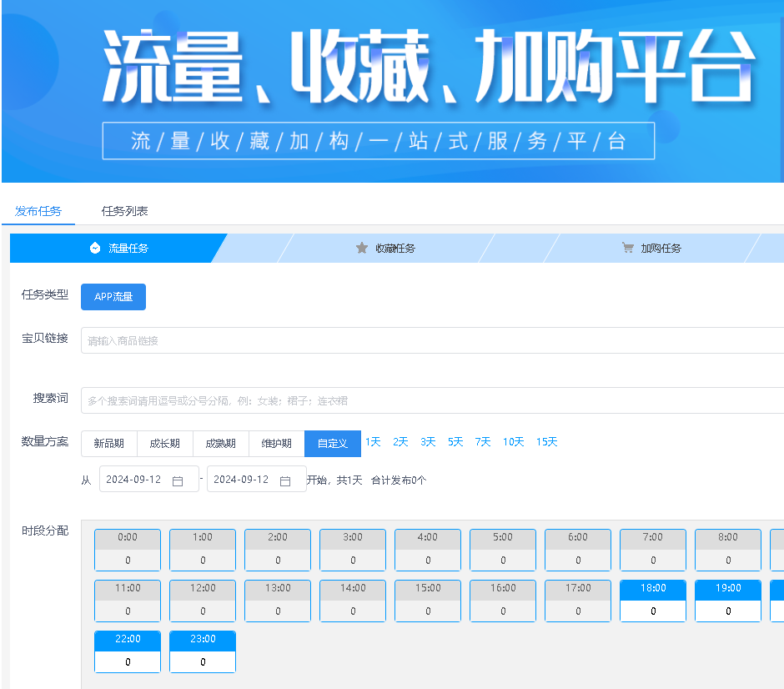Click the 15天 duration link
The height and width of the screenshot is (689, 784).
(546, 442)
